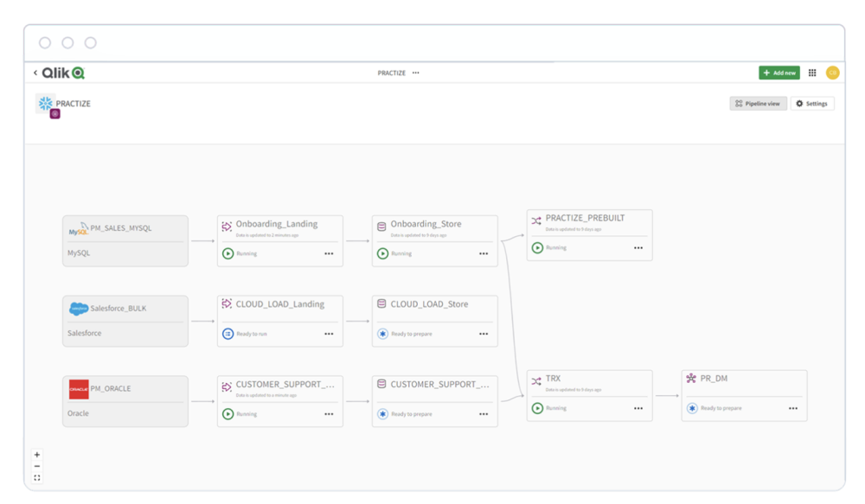Click the PRACTIZE_PREBUILT task title
Viewport: 865px width, 504px height.
[x=586, y=218]
